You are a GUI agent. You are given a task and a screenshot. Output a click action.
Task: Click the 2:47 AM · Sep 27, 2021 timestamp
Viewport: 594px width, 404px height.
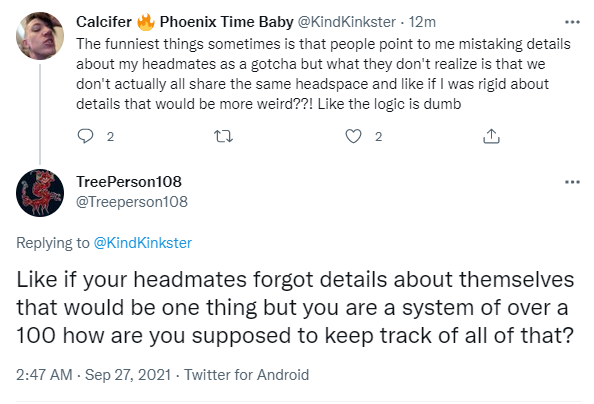(x=93, y=375)
